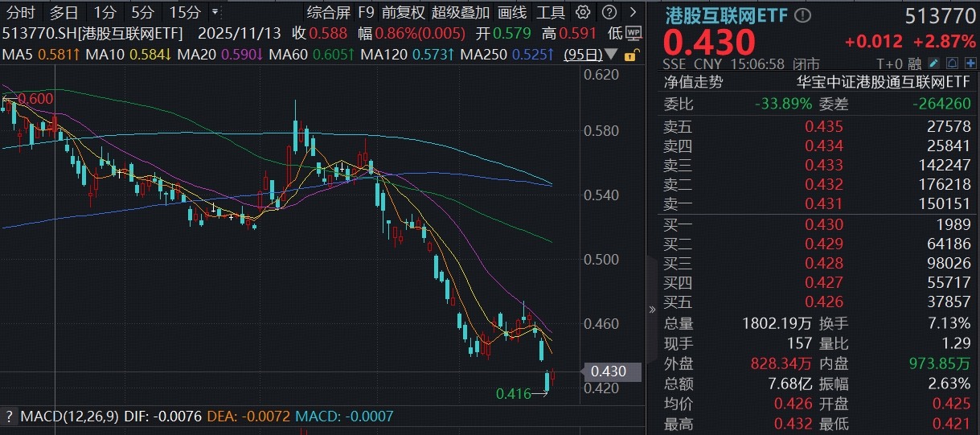Click the help question mark icon in toolbar
This screenshot has height=435, width=980.
610,12
